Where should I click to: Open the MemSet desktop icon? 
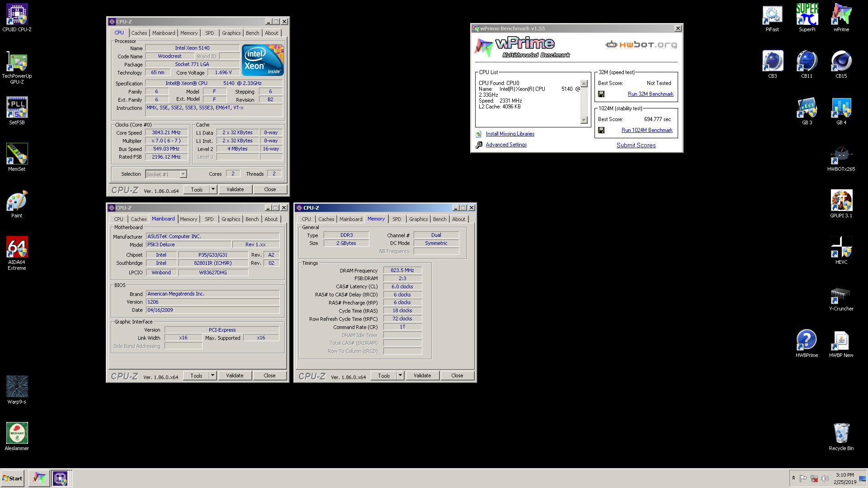coord(17,158)
